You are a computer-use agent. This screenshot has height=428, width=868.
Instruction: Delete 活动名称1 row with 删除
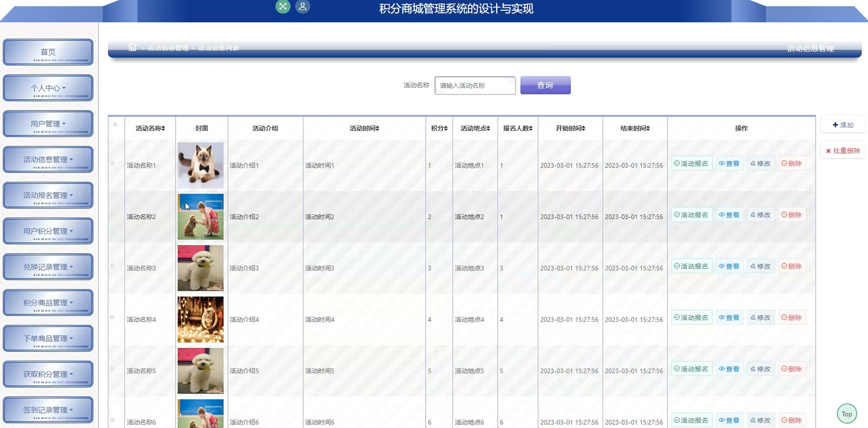pos(792,163)
